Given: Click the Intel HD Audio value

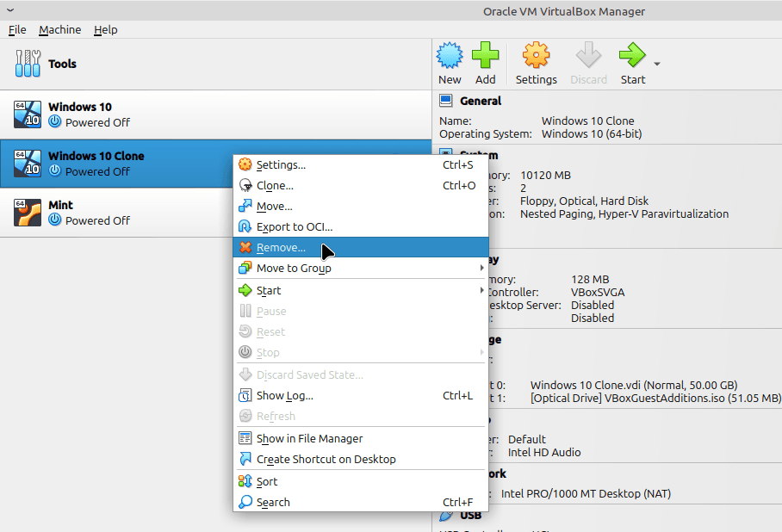Looking at the screenshot, I should [544, 452].
